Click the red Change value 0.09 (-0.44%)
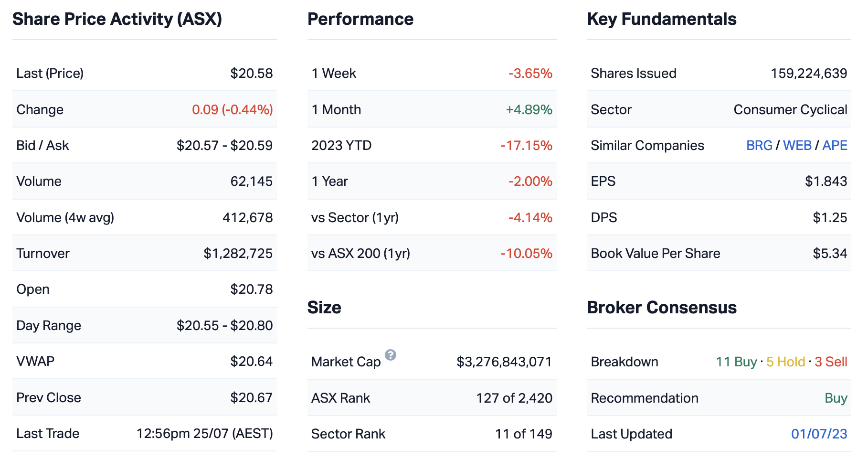This screenshot has width=868, height=470. click(x=233, y=109)
